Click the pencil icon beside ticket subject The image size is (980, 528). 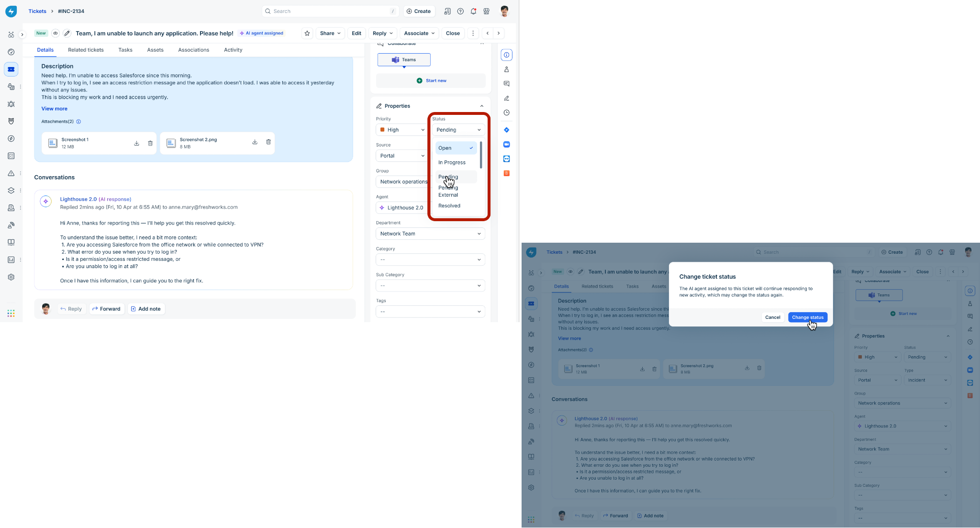67,34
